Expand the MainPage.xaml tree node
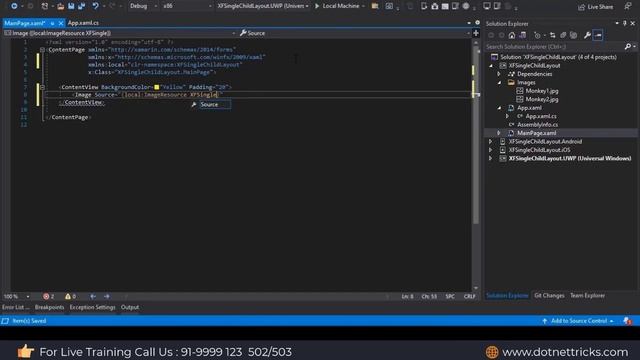The height and width of the screenshot is (360, 640). pos(499,133)
